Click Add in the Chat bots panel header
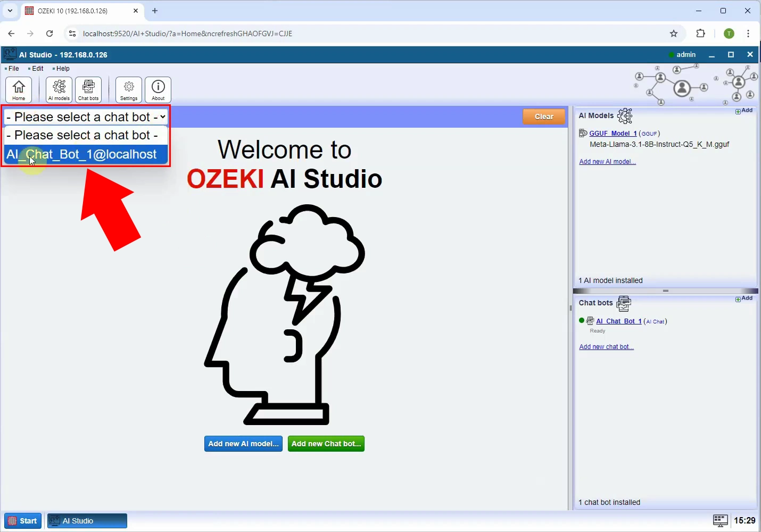This screenshot has height=532, width=761. coord(744,298)
